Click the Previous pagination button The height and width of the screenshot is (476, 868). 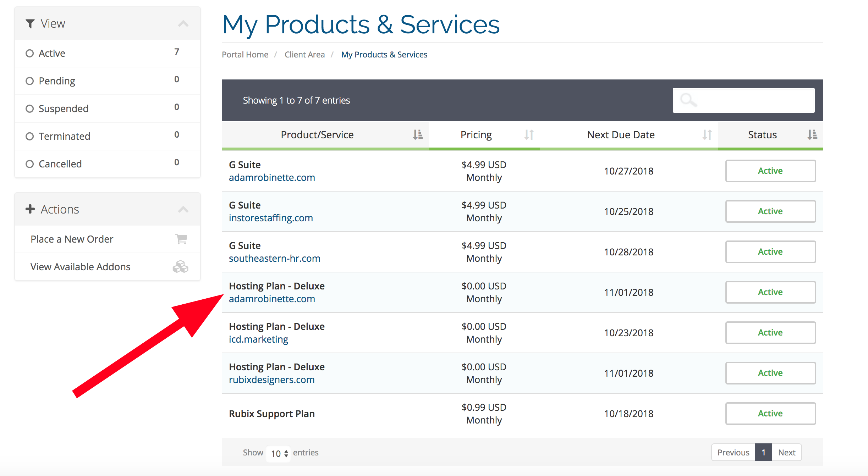[733, 453]
